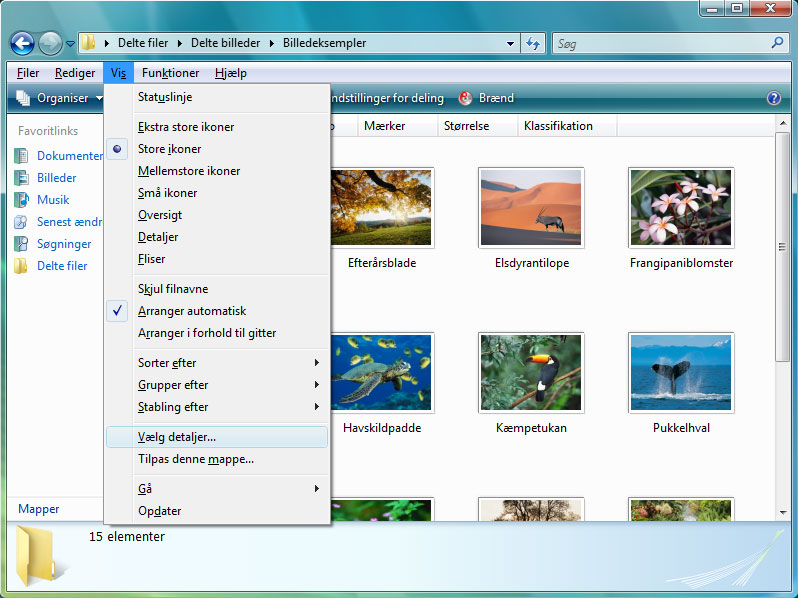Image resolution: width=798 pixels, height=598 pixels.
Task: Click the blue help question mark icon
Action: click(773, 98)
